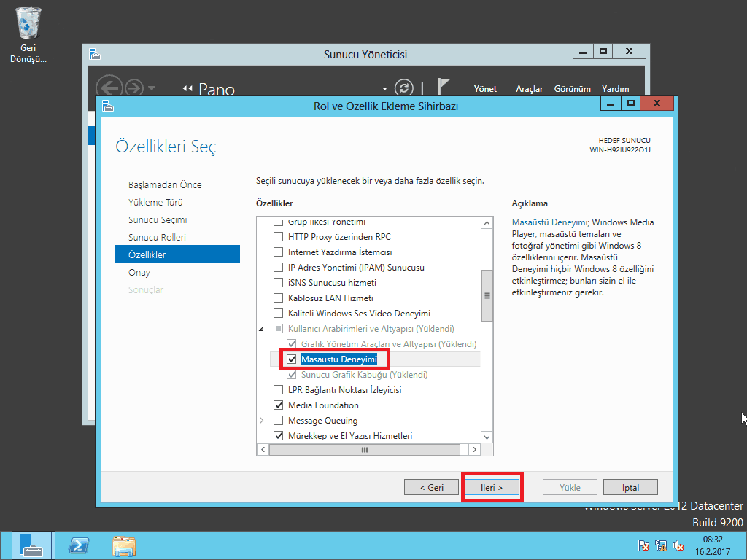Enable Kablosuz LAN Hizmeti checkbox
Image resolution: width=747 pixels, height=560 pixels.
pos(278,298)
